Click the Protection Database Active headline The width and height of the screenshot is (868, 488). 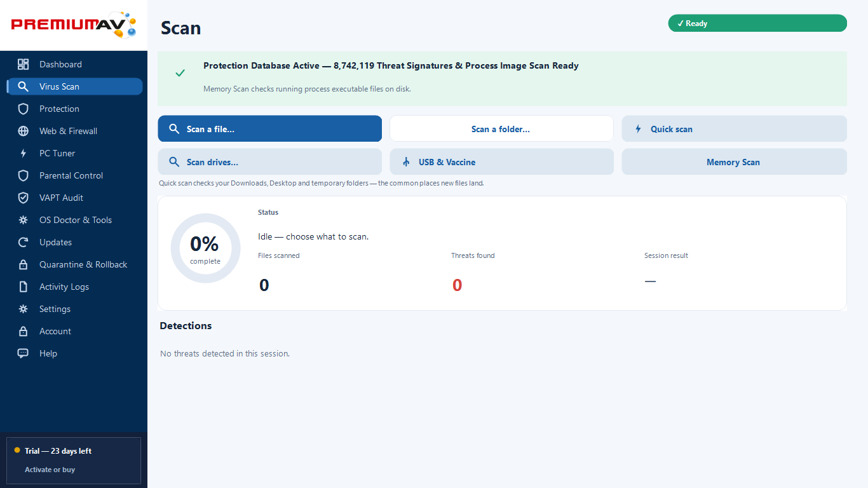(391, 65)
